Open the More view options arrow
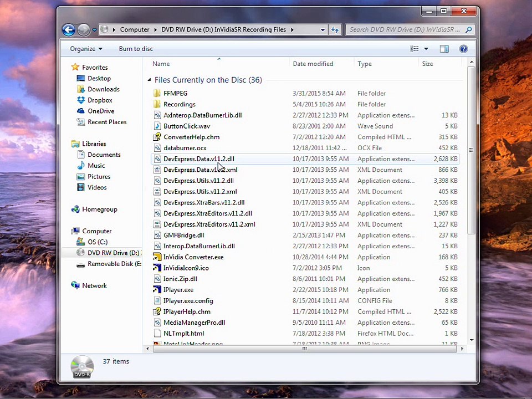Image resolution: width=532 pixels, height=399 pixels. coord(426,49)
